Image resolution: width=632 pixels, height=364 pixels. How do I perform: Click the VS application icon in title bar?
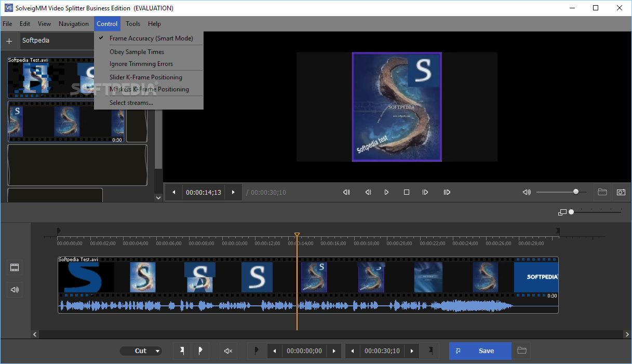pyautogui.click(x=8, y=8)
